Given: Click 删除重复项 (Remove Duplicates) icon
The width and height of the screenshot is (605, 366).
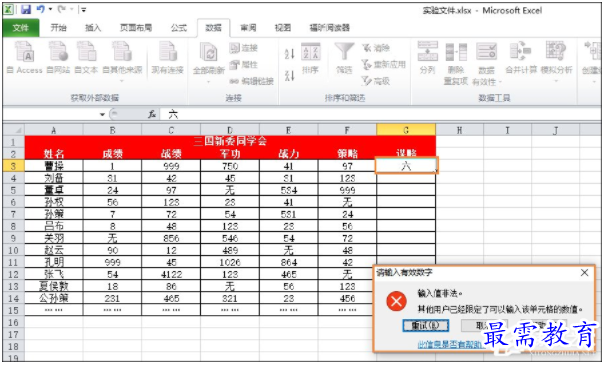Looking at the screenshot, I should (456, 64).
